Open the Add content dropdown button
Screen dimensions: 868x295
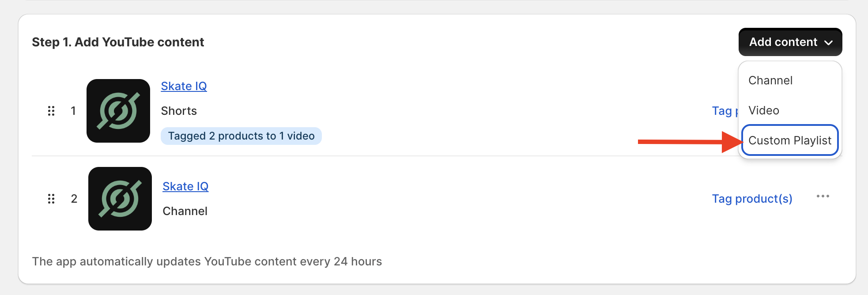pyautogui.click(x=790, y=42)
